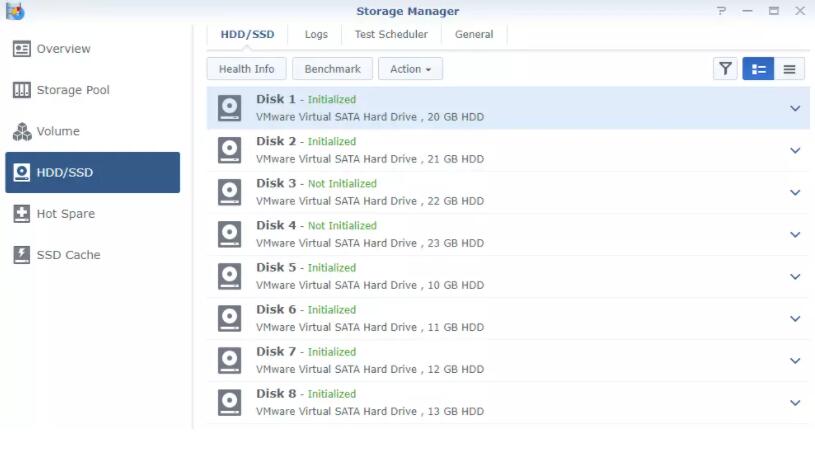Click the Storage Pool sidebar icon
This screenshot has width=815, height=449.
[21, 90]
